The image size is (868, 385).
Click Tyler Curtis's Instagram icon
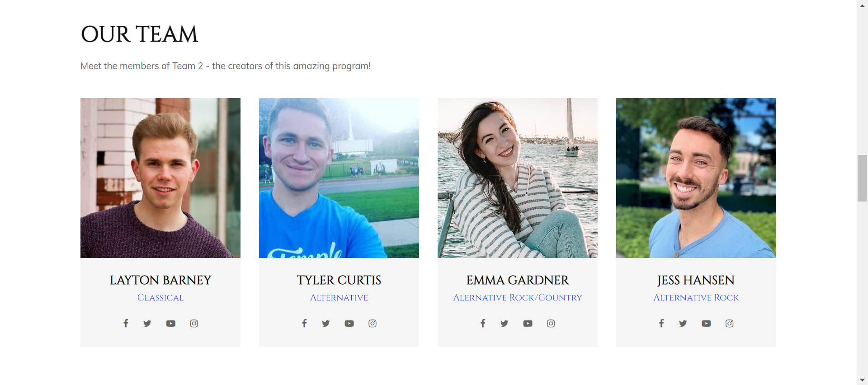[373, 324]
